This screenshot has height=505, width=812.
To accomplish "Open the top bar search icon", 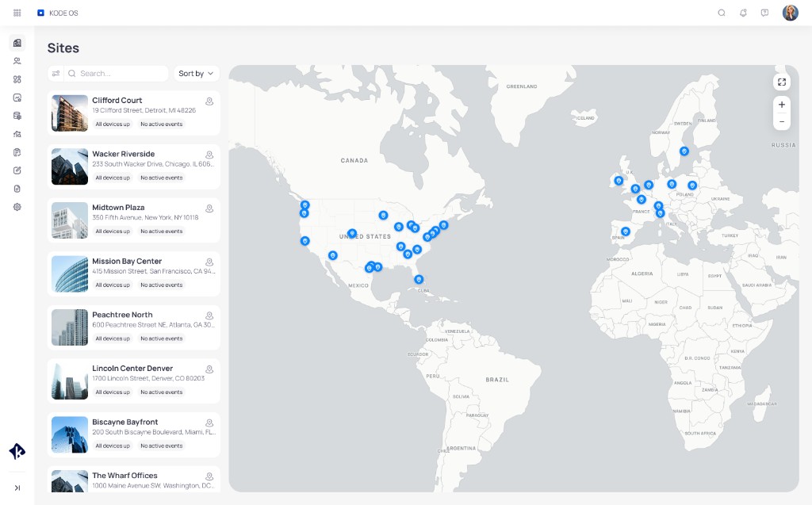I will tap(722, 13).
